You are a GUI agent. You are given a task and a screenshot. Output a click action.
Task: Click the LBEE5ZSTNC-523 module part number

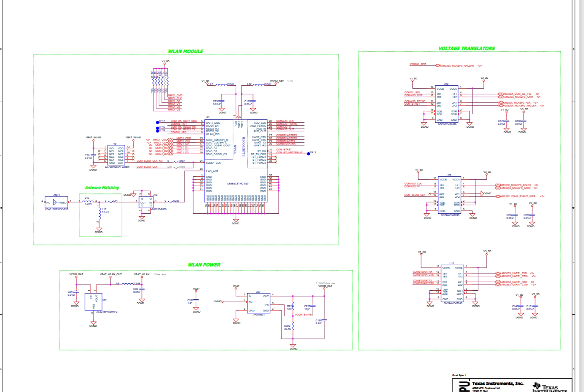click(x=237, y=184)
